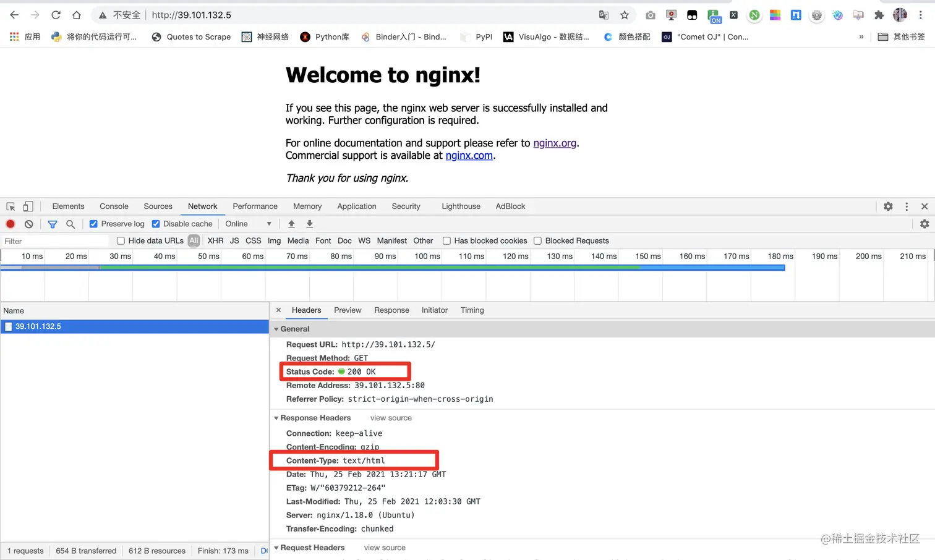Click view source for Response Headers
The width and height of the screenshot is (935, 560).
(x=391, y=418)
